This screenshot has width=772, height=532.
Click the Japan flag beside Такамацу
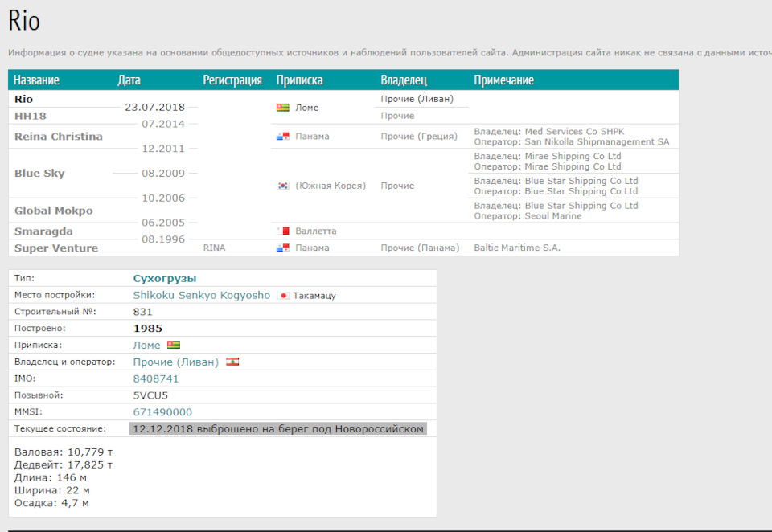point(284,296)
